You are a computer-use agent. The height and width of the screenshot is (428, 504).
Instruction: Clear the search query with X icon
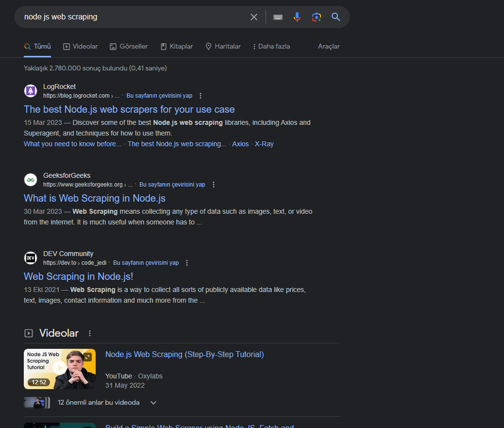253,17
